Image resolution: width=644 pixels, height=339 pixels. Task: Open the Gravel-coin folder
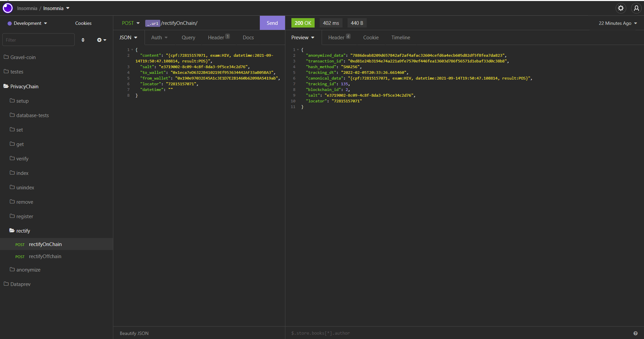pos(23,57)
